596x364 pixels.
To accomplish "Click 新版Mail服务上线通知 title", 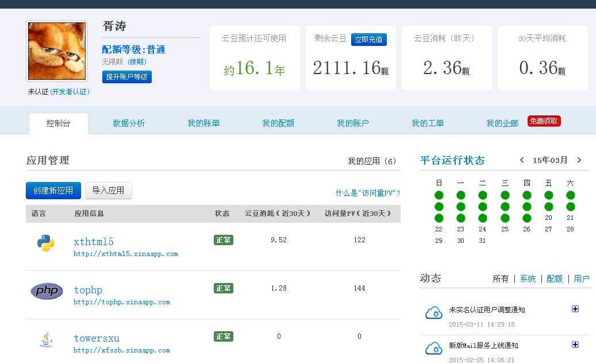I will click(483, 346).
